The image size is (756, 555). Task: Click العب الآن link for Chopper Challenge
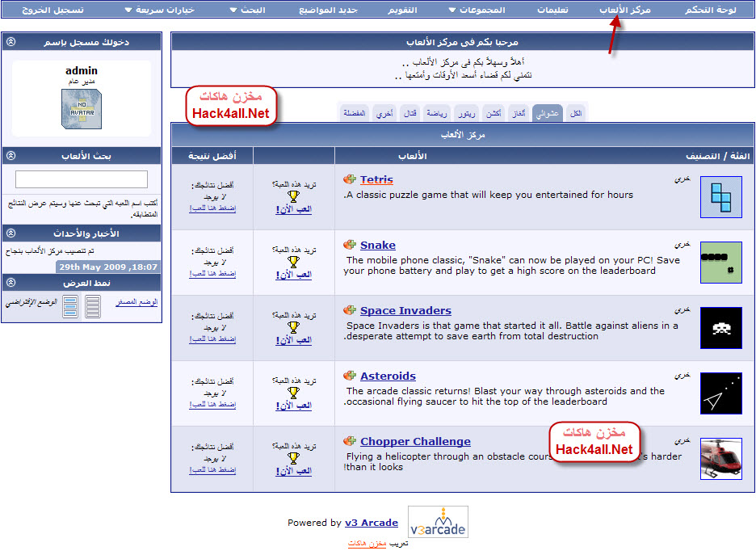[x=293, y=471]
